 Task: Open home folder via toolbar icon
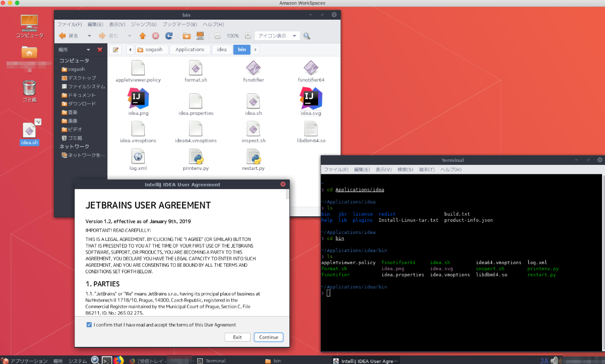point(187,36)
